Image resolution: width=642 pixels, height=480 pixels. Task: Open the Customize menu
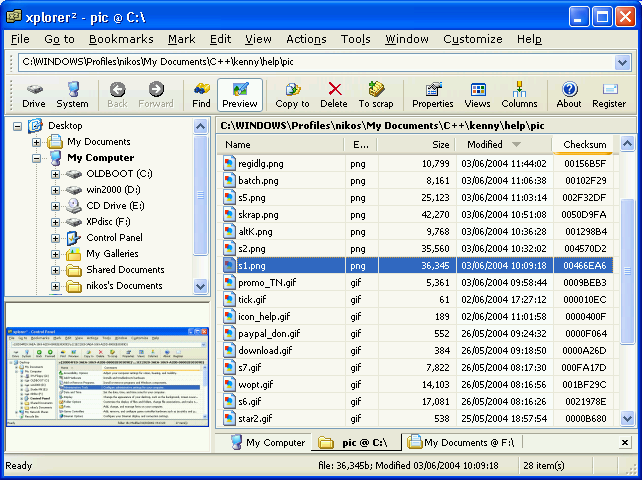click(x=473, y=39)
